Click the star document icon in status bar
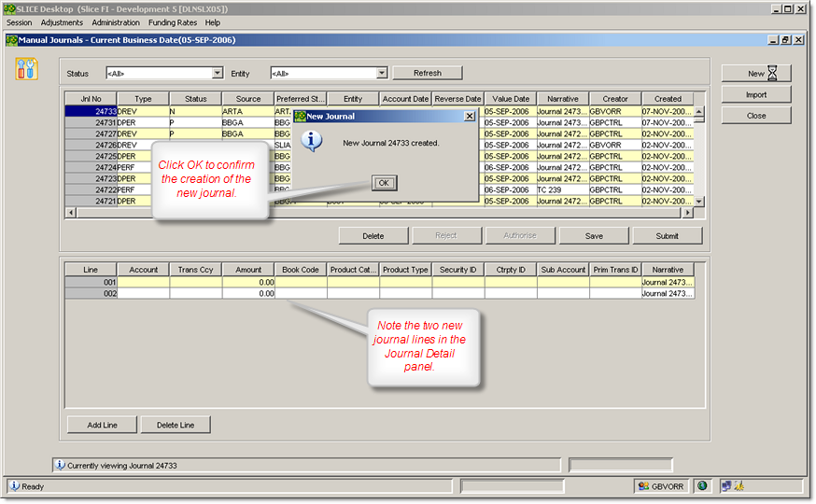 (x=738, y=486)
